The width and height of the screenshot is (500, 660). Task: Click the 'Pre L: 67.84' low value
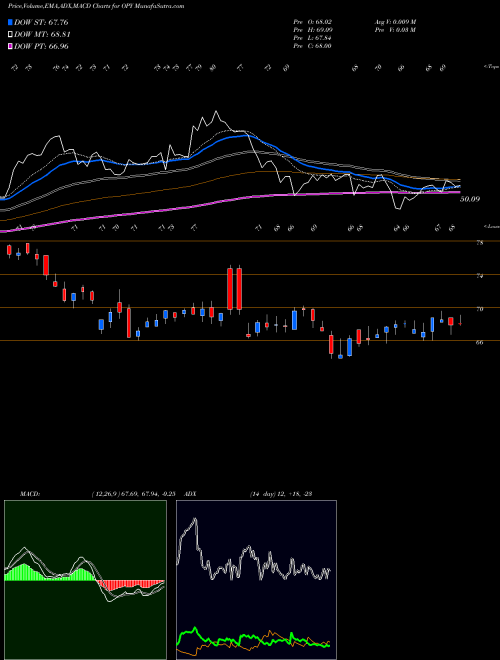click(x=313, y=38)
